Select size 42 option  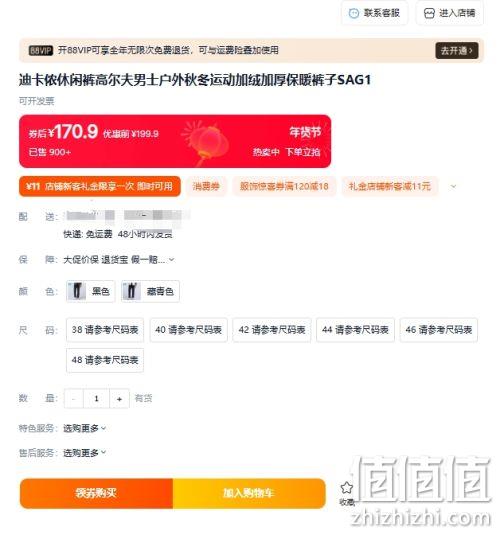pos(272,330)
